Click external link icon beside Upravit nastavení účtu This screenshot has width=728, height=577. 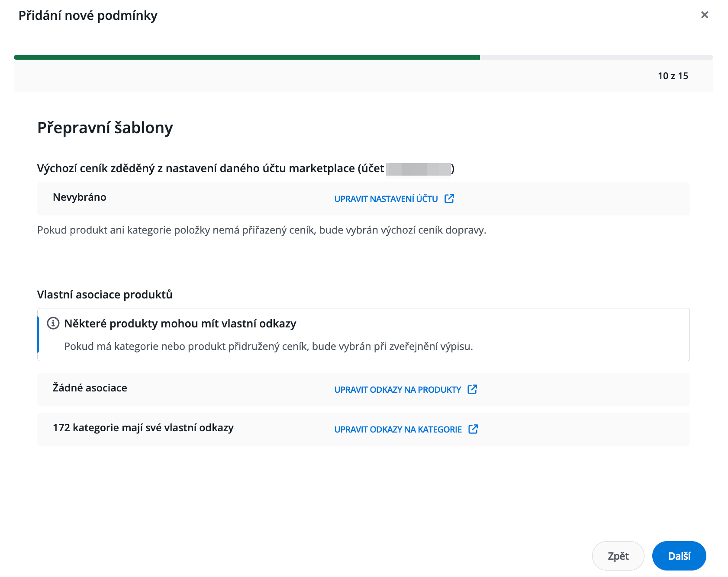point(449,199)
